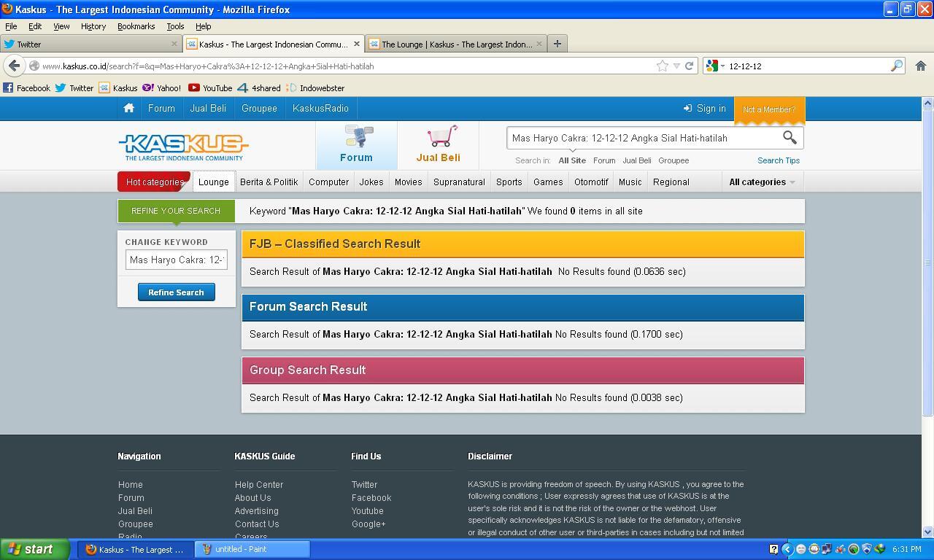Switch to untitled - Paint taskbar item
This screenshot has width=934, height=560.
point(252,549)
